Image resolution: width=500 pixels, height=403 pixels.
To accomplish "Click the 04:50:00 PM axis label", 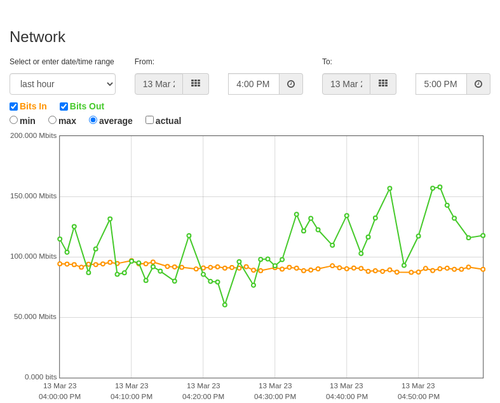I will click(x=418, y=397).
